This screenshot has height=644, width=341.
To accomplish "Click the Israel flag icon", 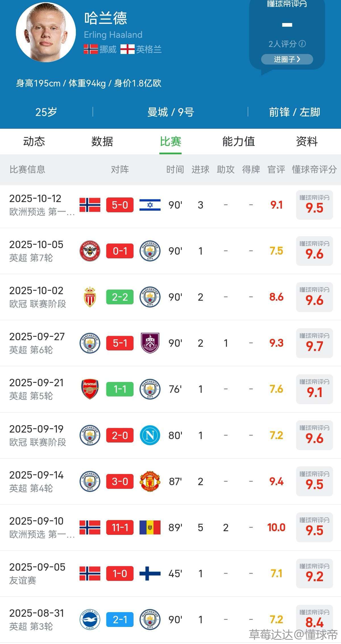I will [x=150, y=205].
